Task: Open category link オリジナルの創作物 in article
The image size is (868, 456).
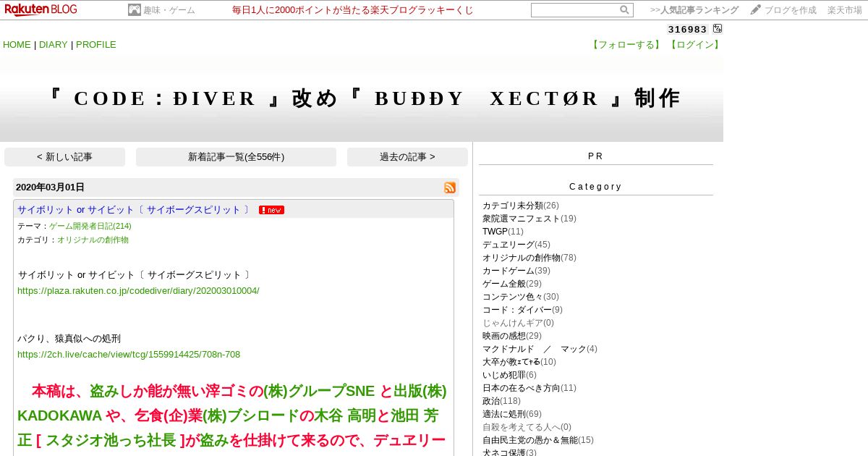Action: tap(93, 240)
